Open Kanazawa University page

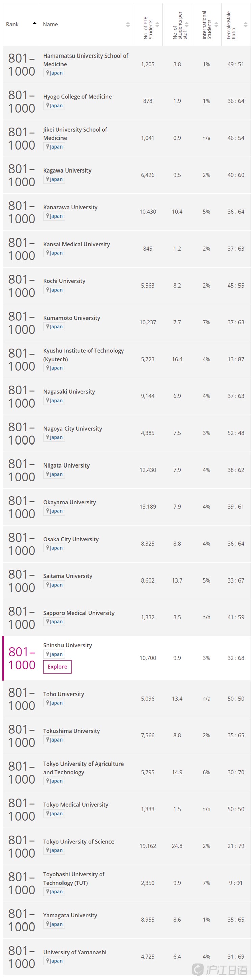click(x=70, y=207)
